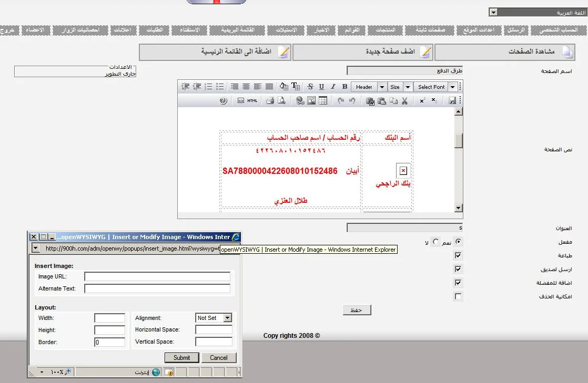Open the المنتجات menu tab

pyautogui.click(x=385, y=30)
